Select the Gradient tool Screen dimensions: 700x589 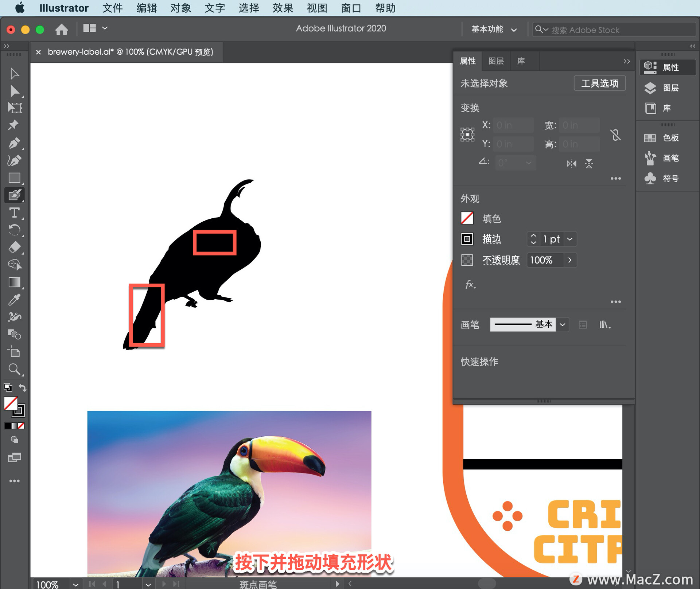(x=14, y=282)
